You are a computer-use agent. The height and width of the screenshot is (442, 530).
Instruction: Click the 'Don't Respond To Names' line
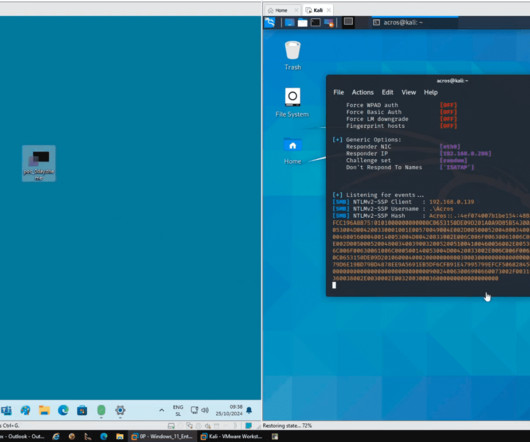(x=410, y=167)
